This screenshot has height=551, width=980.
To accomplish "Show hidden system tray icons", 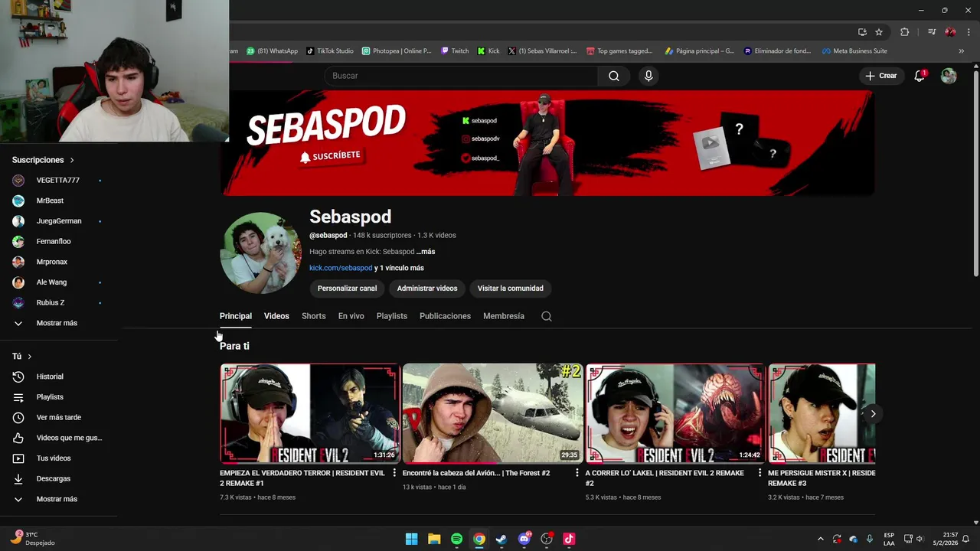I will [820, 539].
